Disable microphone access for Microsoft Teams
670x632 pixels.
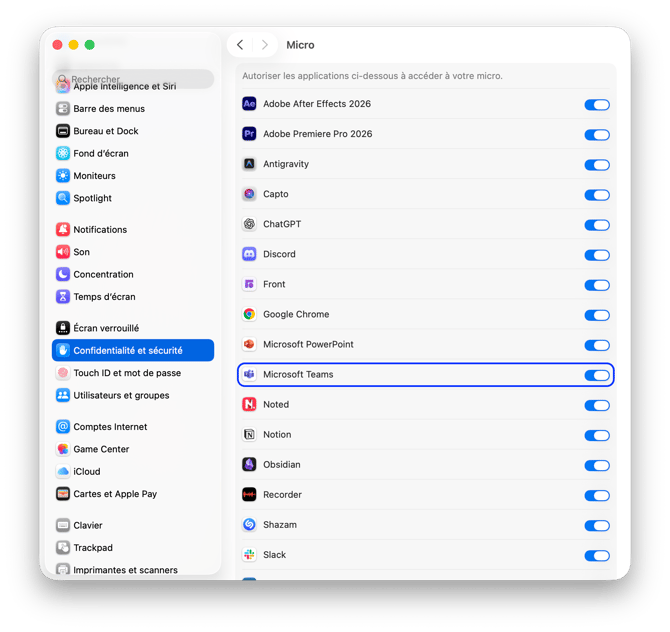tap(596, 375)
